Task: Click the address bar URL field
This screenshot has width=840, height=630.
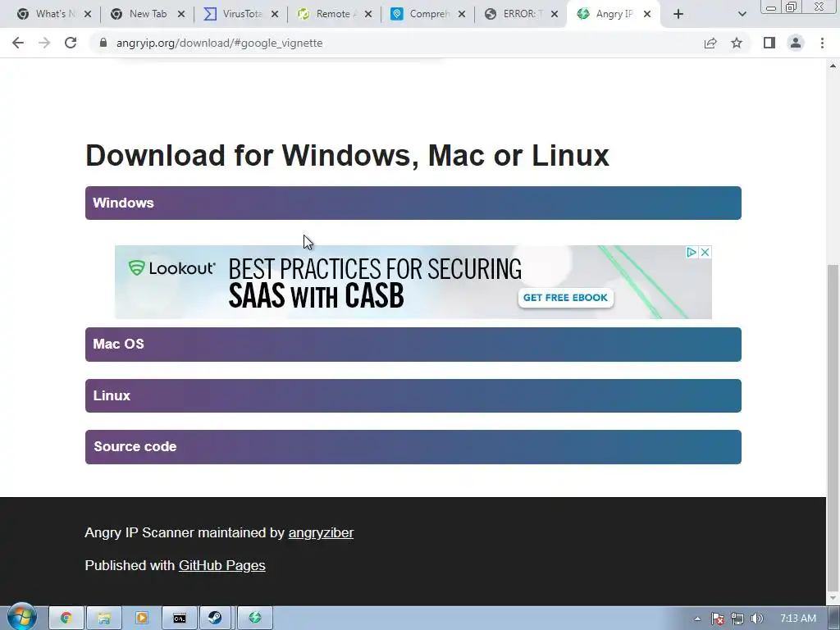Action: (x=396, y=43)
